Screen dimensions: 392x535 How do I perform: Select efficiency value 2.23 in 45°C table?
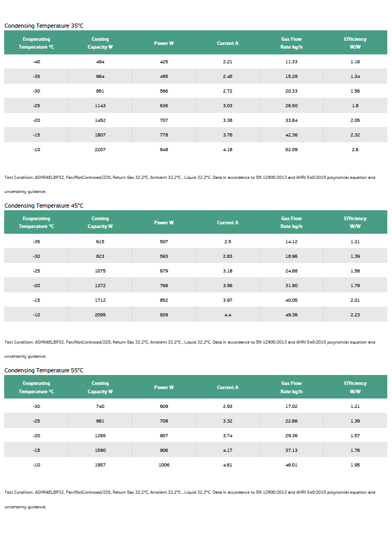click(x=355, y=315)
